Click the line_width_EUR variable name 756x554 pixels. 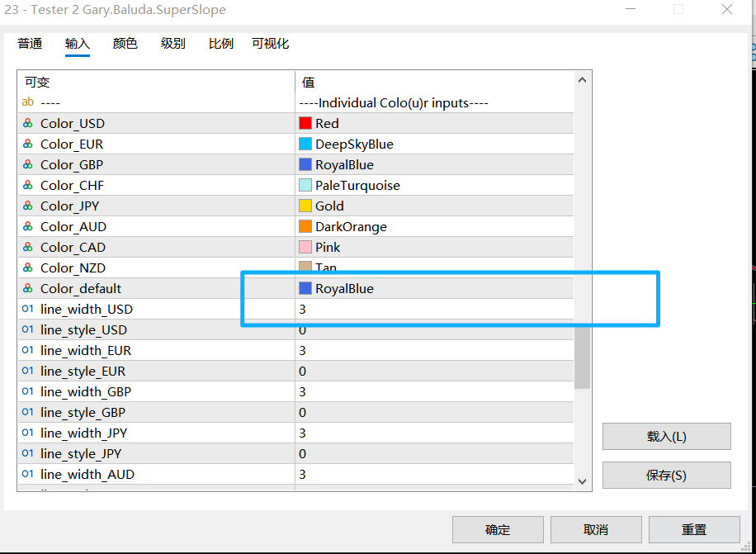coord(86,351)
